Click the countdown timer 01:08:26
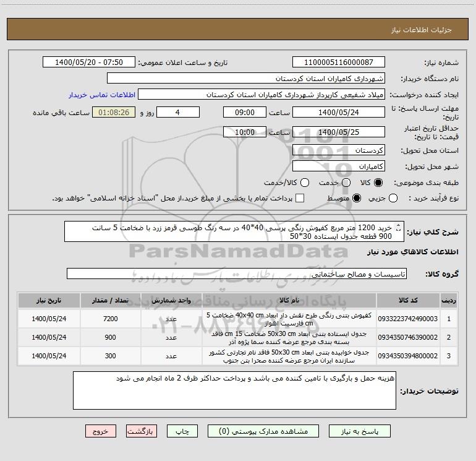The image size is (476, 461). coord(114,112)
